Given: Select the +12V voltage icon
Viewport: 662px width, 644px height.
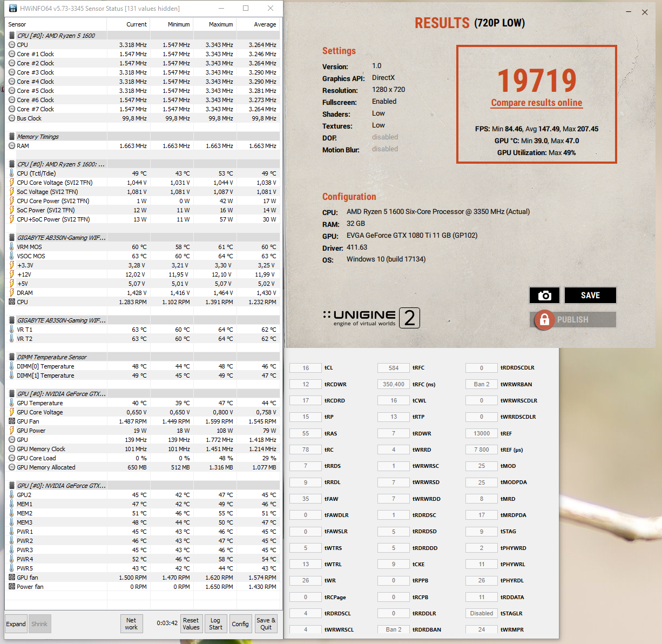Looking at the screenshot, I should (x=12, y=274).
